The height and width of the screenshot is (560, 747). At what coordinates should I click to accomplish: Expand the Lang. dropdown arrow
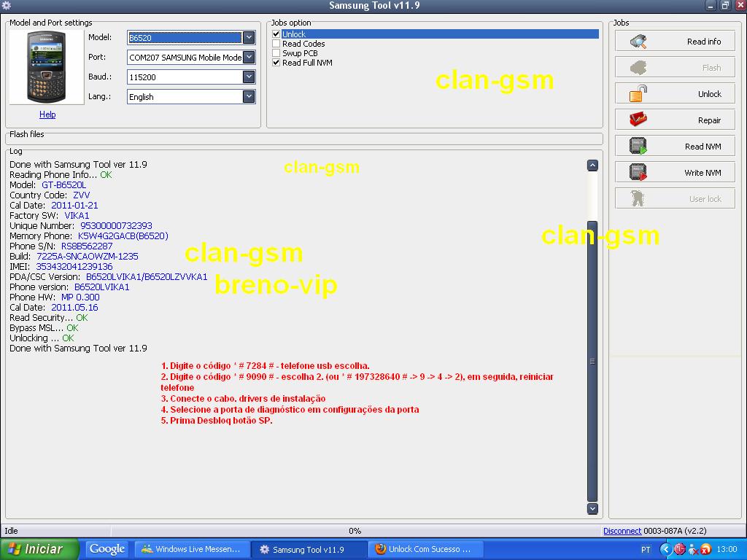249,97
